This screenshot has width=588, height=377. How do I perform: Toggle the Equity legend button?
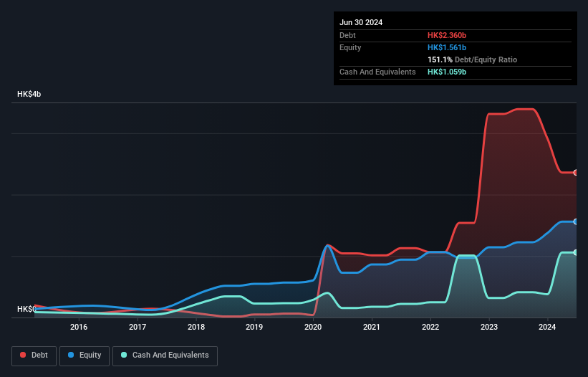[85, 355]
